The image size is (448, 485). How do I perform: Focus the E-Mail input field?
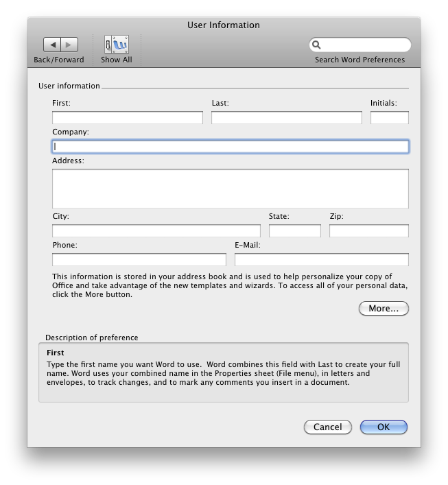321,260
